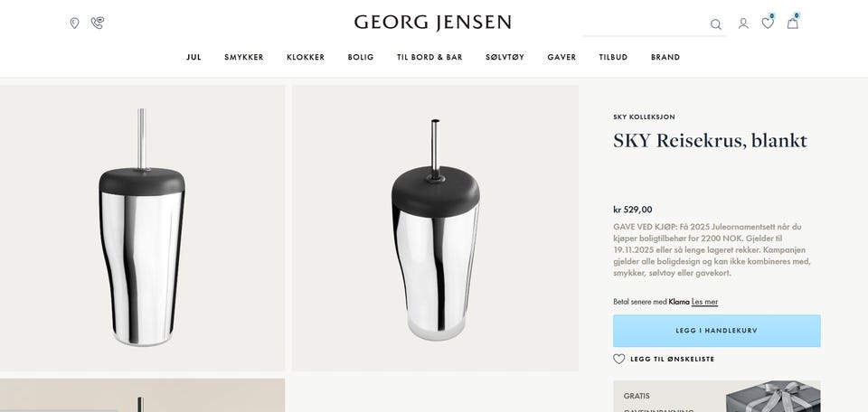Expand the TIL BORD & BAR menu

(x=429, y=57)
